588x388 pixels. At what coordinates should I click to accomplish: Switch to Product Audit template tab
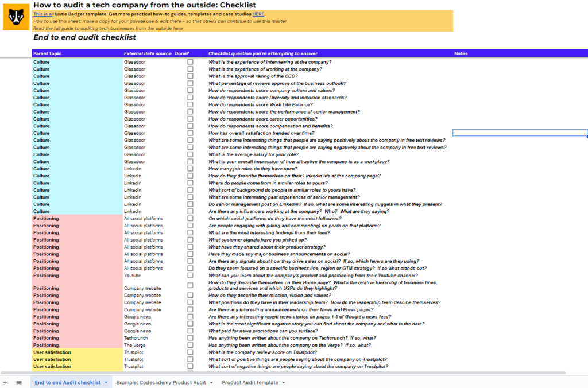coord(250,382)
